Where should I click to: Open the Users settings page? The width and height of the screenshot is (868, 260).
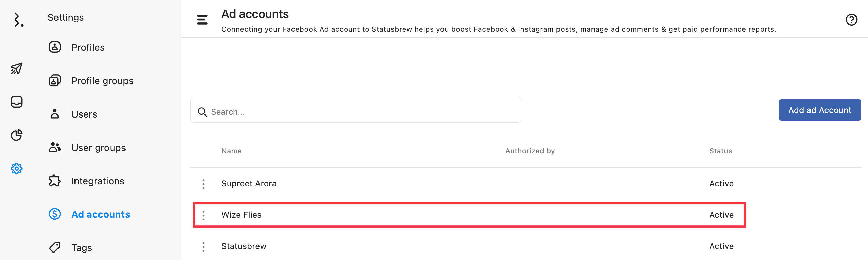[84, 114]
